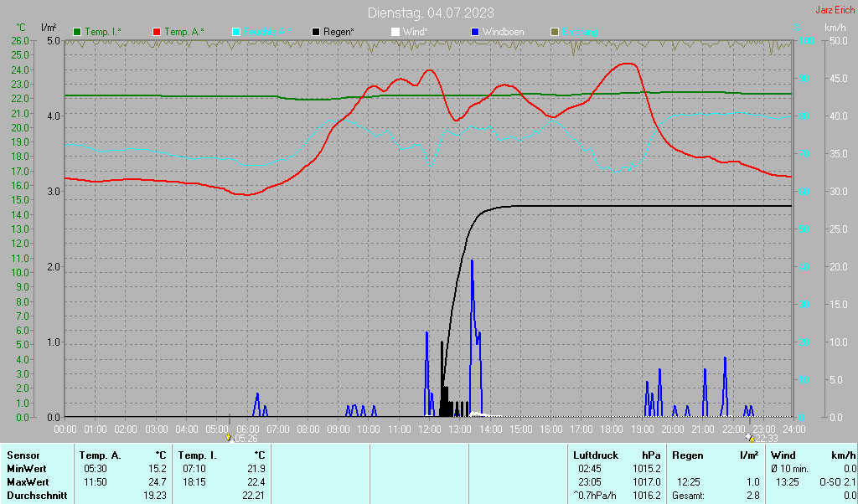Click the sunset icon beside 22:33
The width and height of the screenshot is (858, 504).
point(750,439)
